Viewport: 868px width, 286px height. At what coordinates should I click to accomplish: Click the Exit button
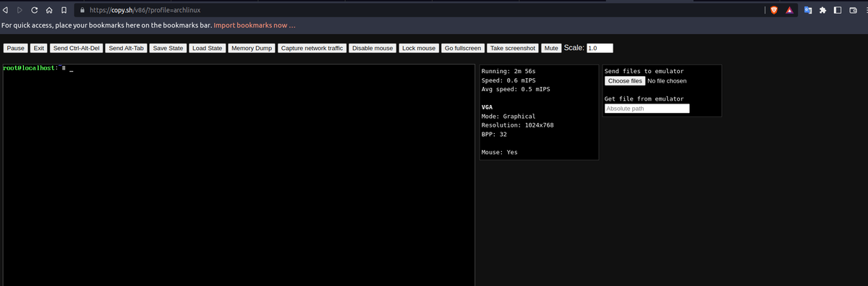click(40, 49)
